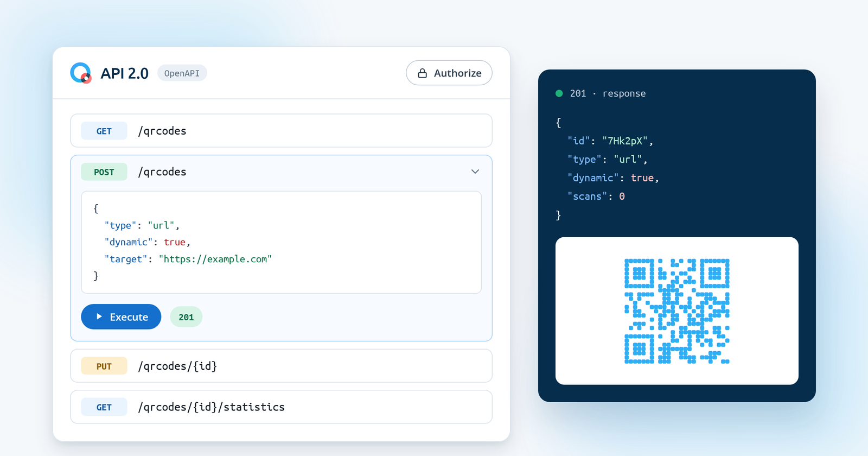868x456 pixels.
Task: Click the PUT method label
Action: point(104,366)
